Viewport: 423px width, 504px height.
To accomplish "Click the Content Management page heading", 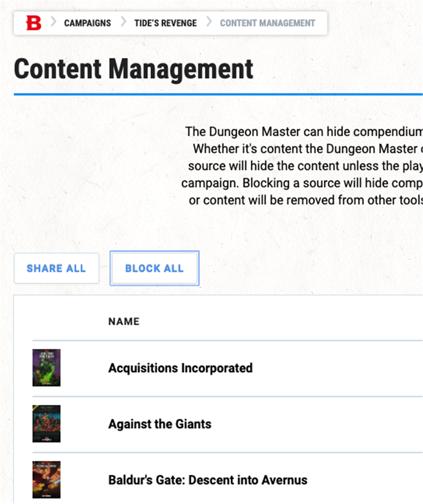I will (x=133, y=69).
